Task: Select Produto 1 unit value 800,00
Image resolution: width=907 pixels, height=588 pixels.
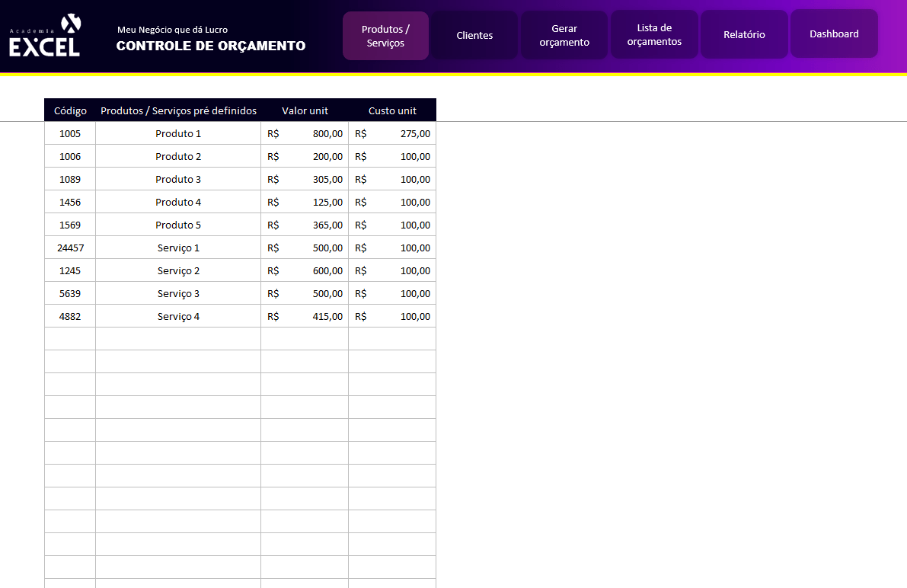Action: (305, 134)
